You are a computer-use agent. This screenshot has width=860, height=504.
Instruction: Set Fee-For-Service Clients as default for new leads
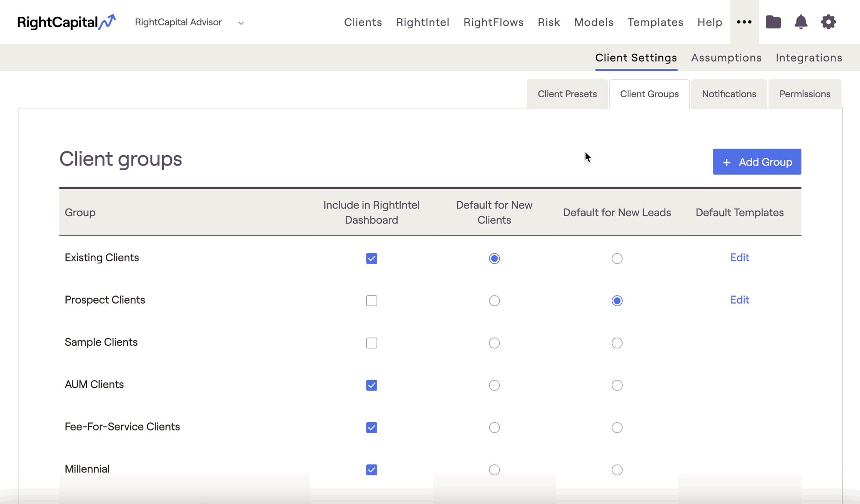coord(617,427)
